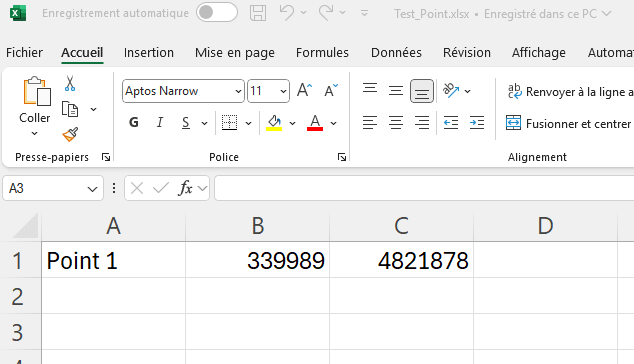Open the font size 11 combo box
634x364 pixels.
point(268,91)
